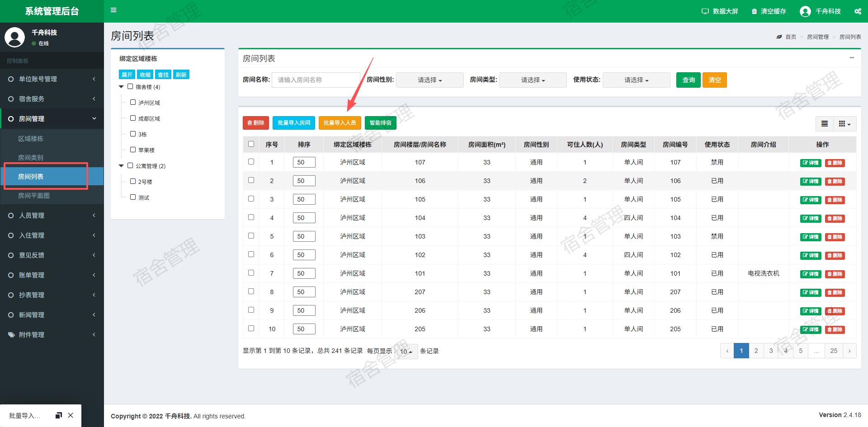This screenshot has width=868, height=427.
Task: Delete room 105 via its 删除 button
Action: (x=835, y=200)
